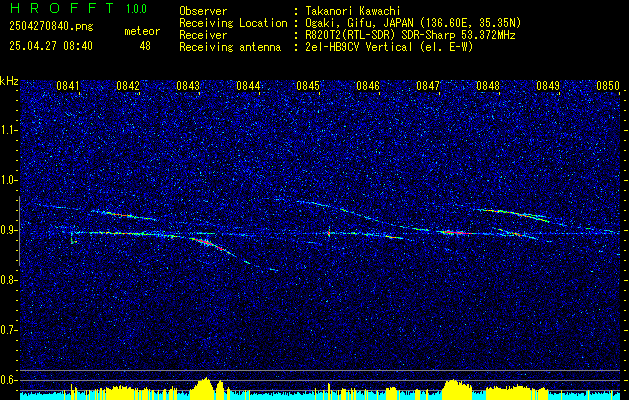Click the date stamp 25.04.27 08:40

51,46
